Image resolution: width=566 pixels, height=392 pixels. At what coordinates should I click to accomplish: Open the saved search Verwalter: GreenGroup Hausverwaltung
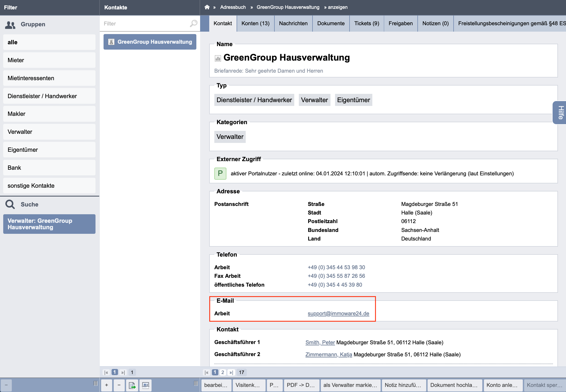[x=49, y=224]
